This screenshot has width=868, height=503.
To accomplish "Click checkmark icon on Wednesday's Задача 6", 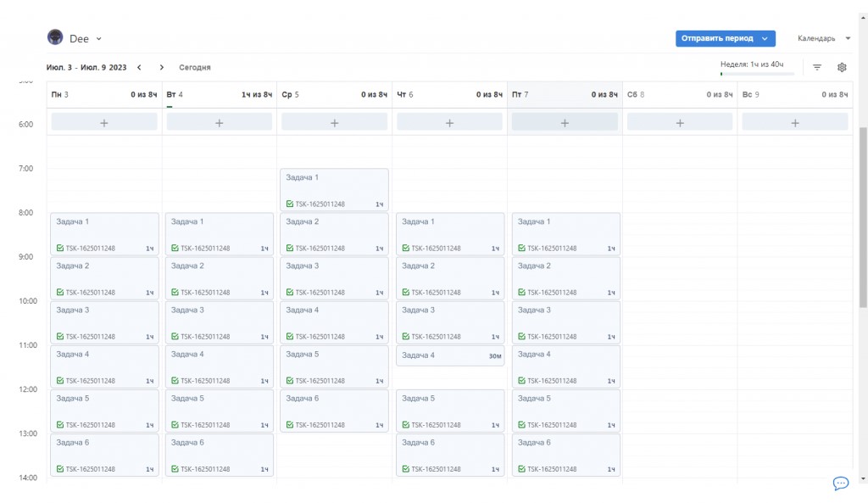I will coord(290,425).
